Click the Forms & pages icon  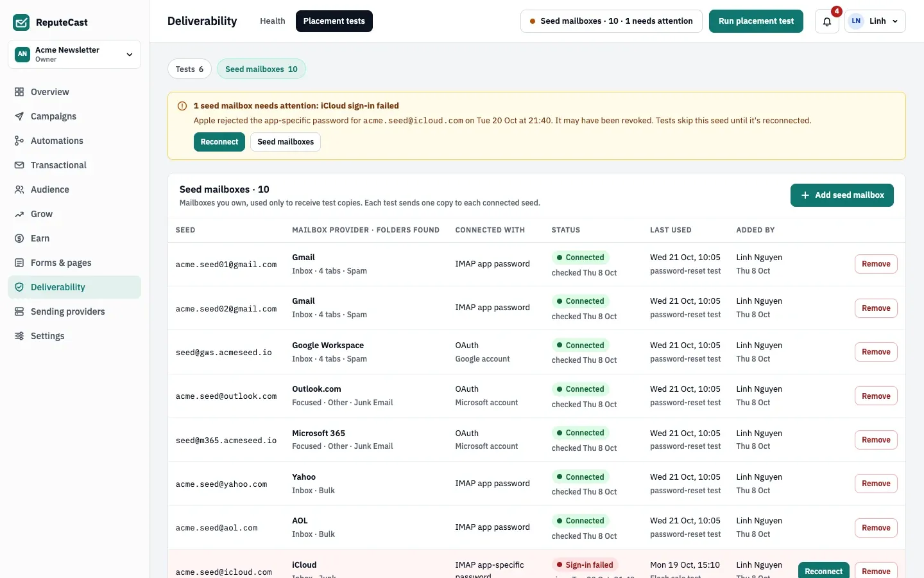point(19,263)
